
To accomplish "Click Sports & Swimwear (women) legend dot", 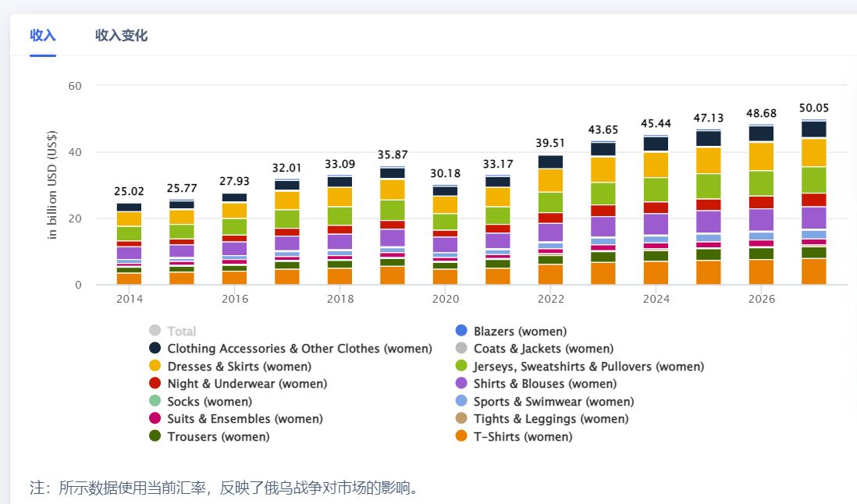I will (461, 402).
